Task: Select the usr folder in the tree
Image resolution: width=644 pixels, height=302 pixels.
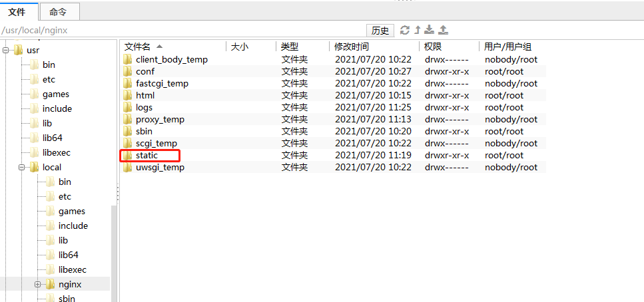Action: pyautogui.click(x=33, y=51)
